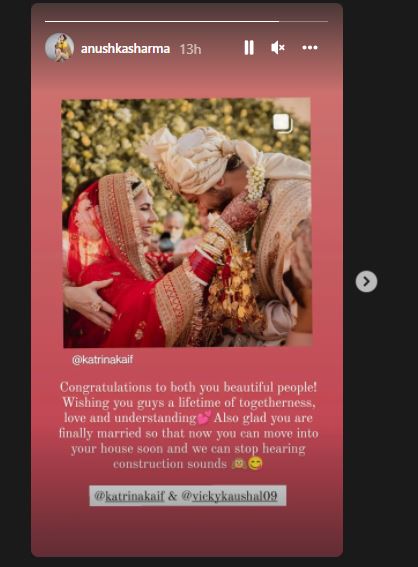Click the unfilled end of progress bar

coord(303,21)
